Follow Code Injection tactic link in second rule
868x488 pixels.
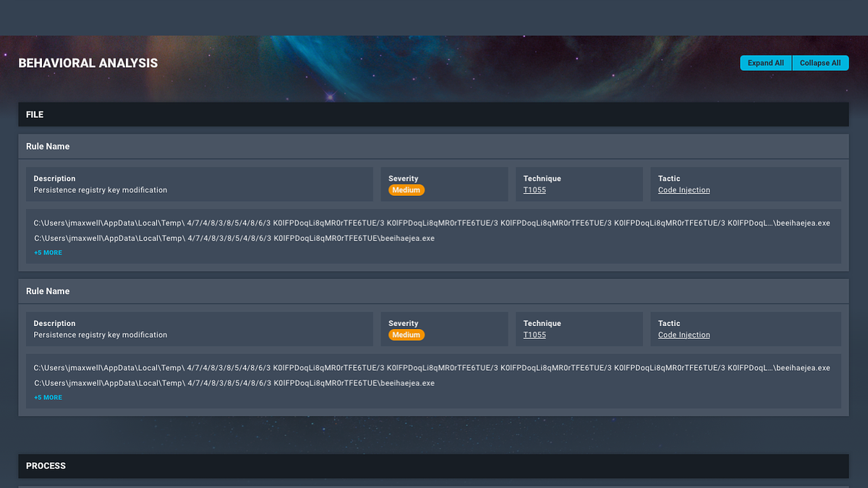684,335
